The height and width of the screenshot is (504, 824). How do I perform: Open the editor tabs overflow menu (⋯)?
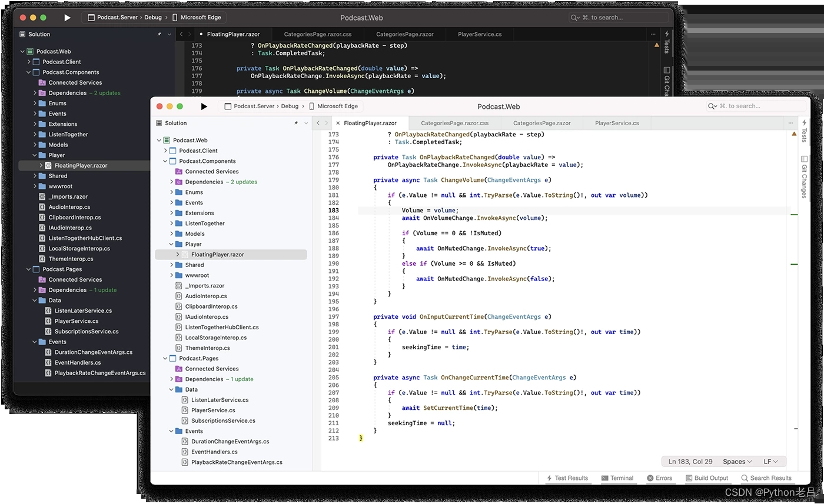790,122
